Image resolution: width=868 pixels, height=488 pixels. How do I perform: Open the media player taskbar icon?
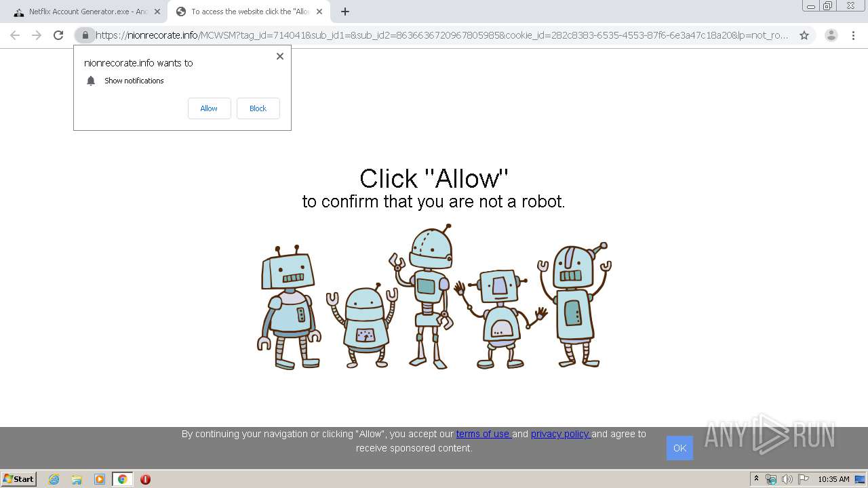(x=100, y=479)
